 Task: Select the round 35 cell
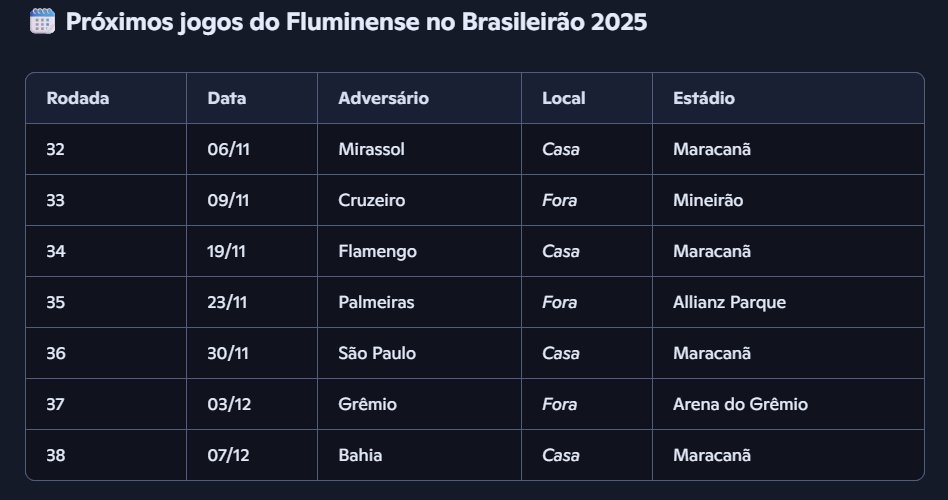[56, 302]
